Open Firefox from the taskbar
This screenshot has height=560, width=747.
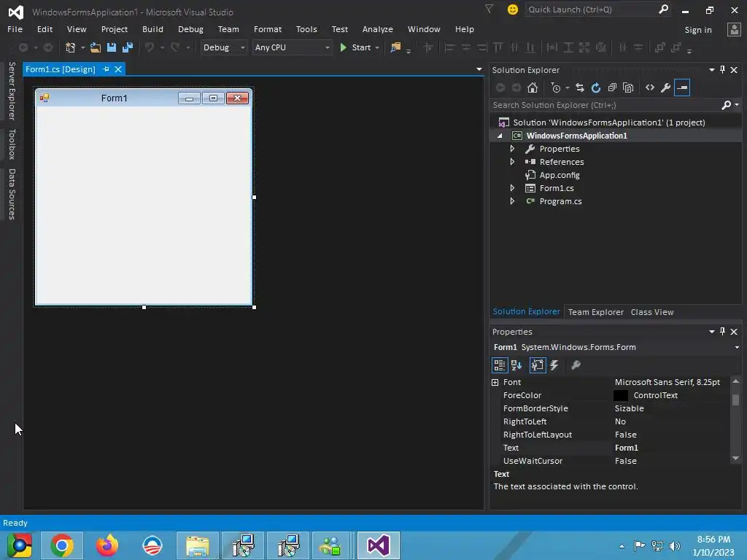(x=107, y=545)
